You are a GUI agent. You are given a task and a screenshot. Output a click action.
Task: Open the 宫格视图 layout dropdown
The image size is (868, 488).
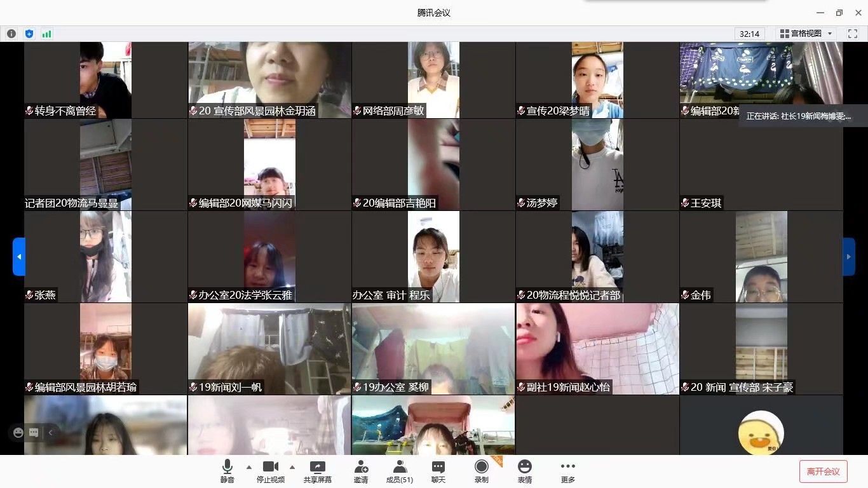(x=806, y=34)
